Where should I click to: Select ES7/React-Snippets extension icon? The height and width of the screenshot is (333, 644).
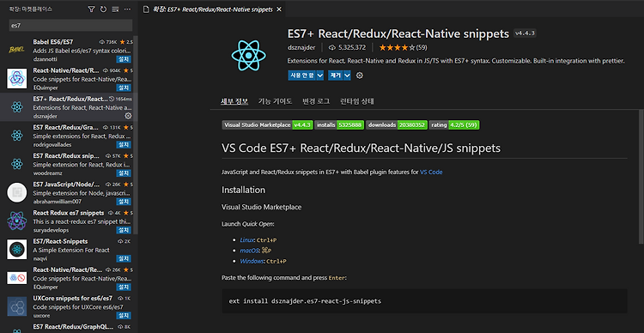point(17,249)
